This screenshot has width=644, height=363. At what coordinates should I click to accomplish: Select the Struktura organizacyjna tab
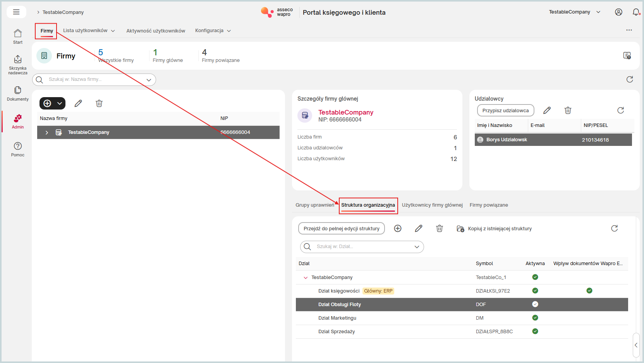[368, 205]
